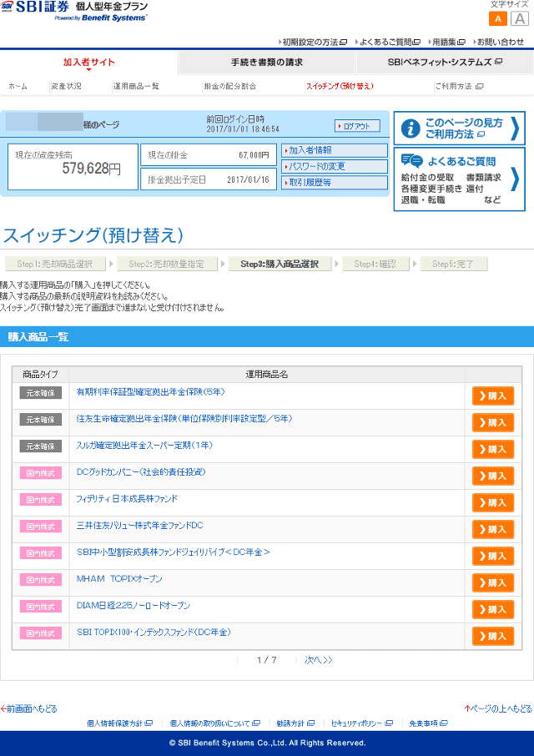
Task: Click Step2:売却数量指定 step
Action: [x=166, y=264]
